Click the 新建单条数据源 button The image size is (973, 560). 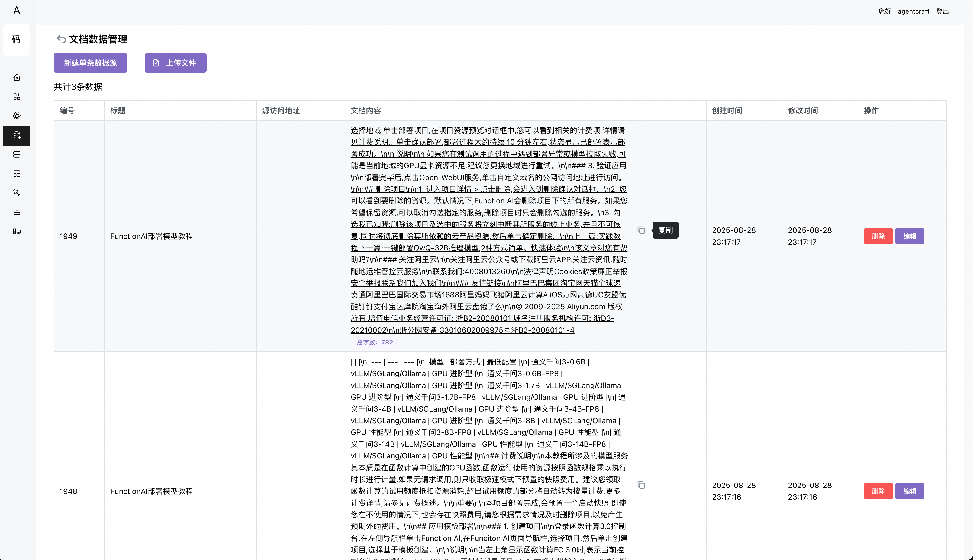pos(91,63)
